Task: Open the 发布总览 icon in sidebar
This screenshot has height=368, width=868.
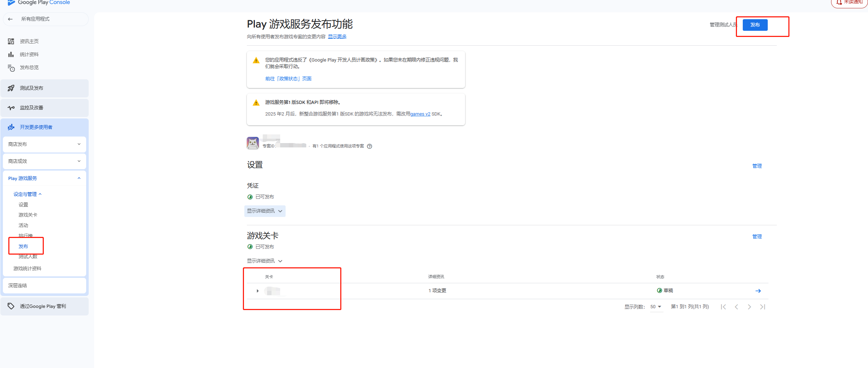Action: (11, 68)
